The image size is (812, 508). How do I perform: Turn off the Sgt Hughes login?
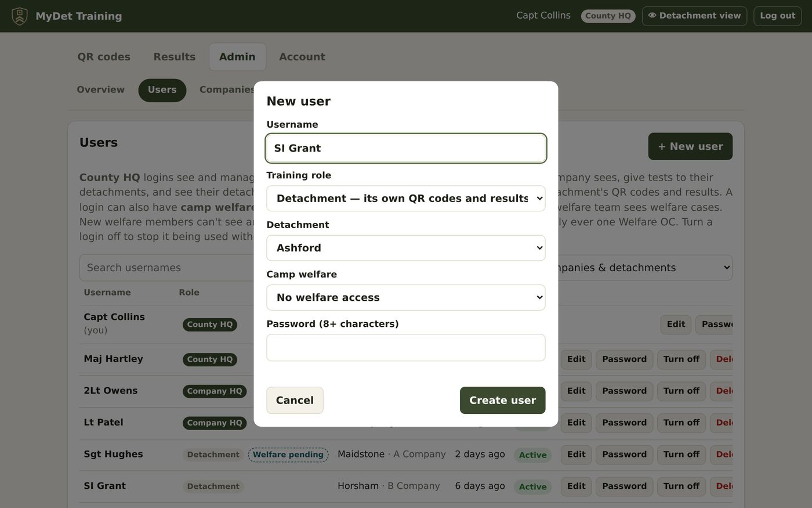(681, 455)
